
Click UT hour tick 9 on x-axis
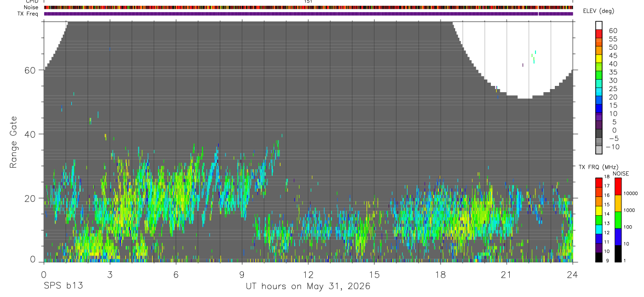click(242, 274)
